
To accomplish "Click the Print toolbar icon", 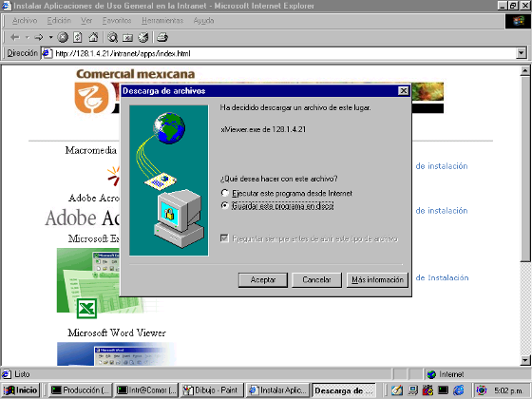I will tap(162, 37).
